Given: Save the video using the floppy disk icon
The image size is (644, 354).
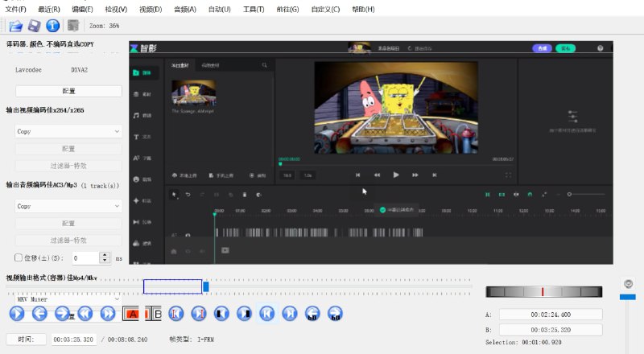Looking at the screenshot, I should click(x=34, y=26).
